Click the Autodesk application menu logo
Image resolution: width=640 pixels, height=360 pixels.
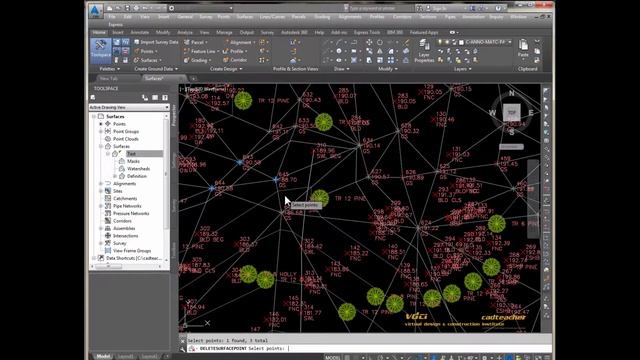95,11
